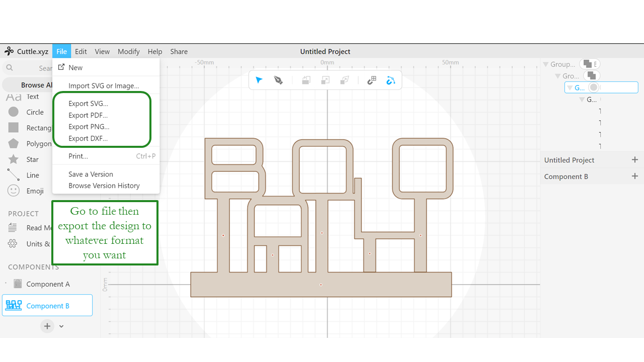Add a new component with plus button
The image size is (644, 362).
click(47, 326)
